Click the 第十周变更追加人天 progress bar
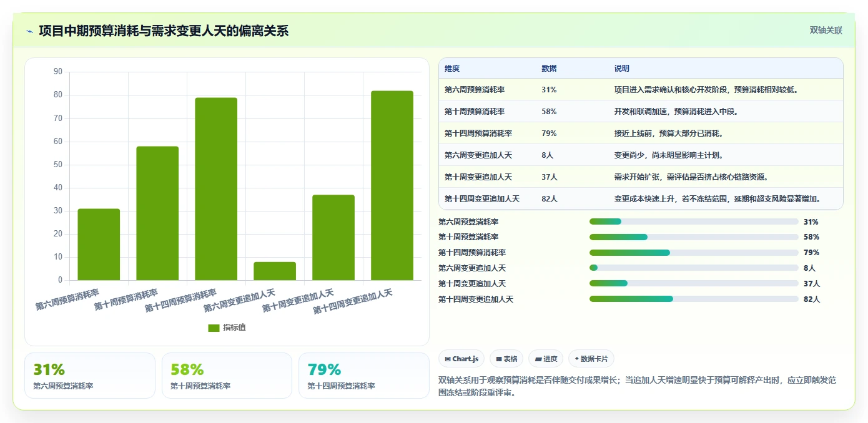 [x=694, y=283]
